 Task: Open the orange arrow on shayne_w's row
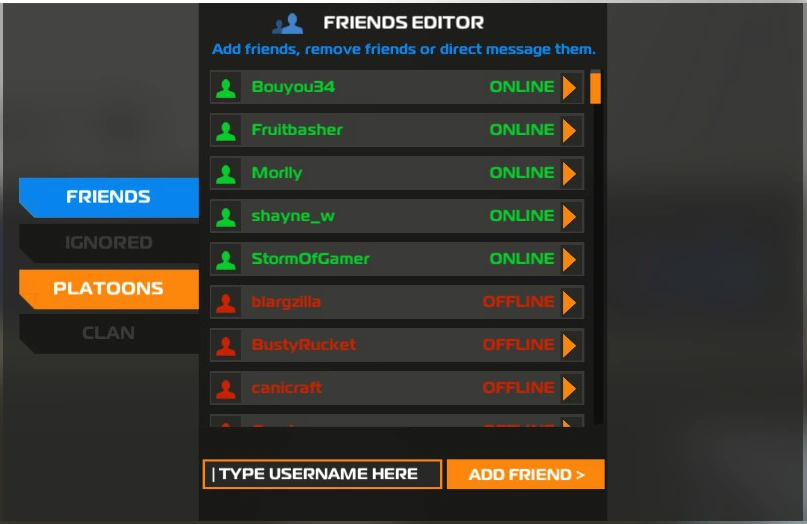(x=569, y=217)
